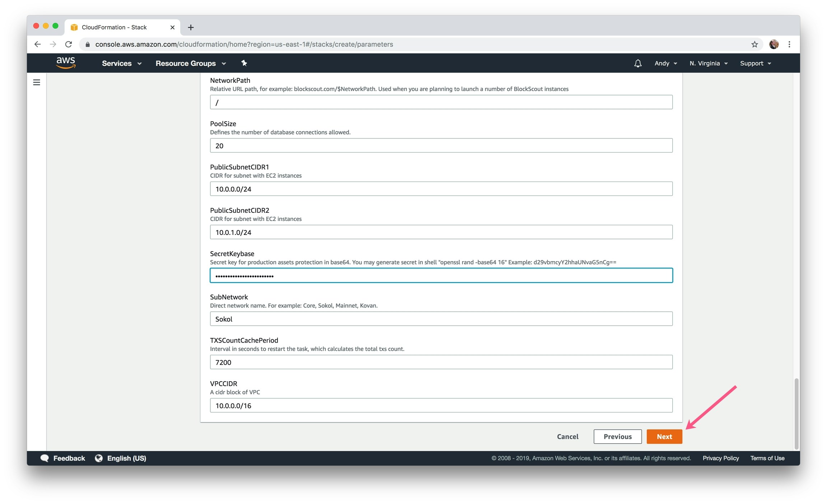Open the Feedback link in footer
This screenshot has width=827, height=504.
click(69, 458)
